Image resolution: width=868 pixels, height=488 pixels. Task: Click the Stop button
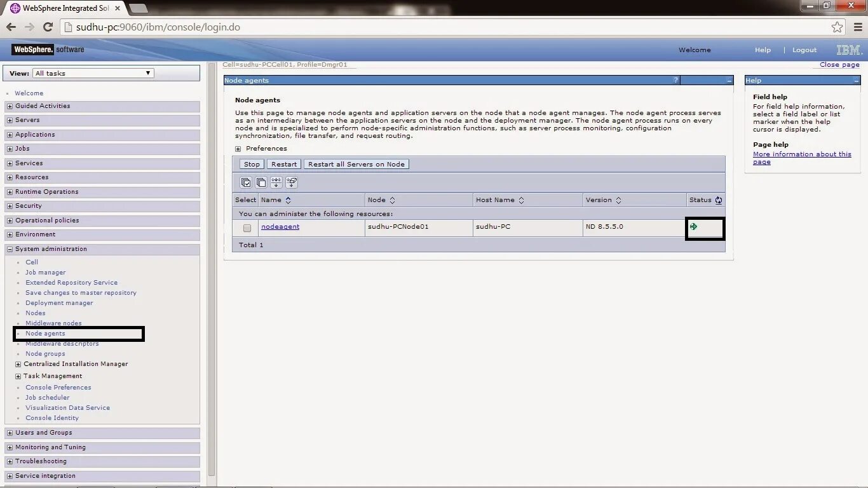(x=252, y=164)
